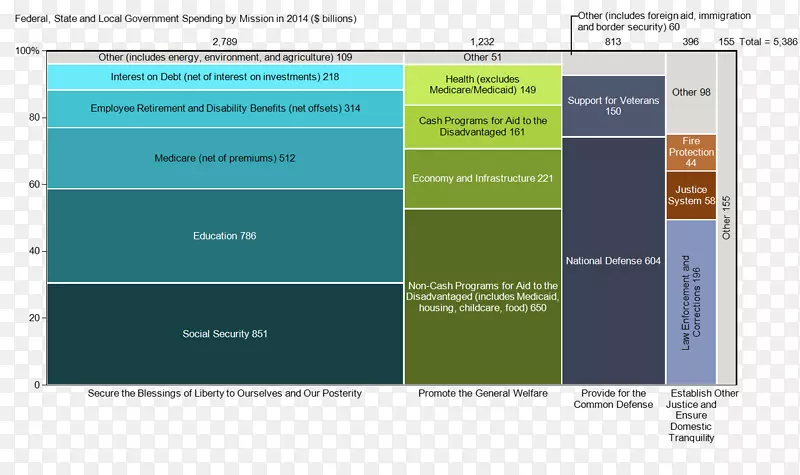800x475 pixels.
Task: Select the orange Fire Protection 44 block
Action: tap(691, 152)
